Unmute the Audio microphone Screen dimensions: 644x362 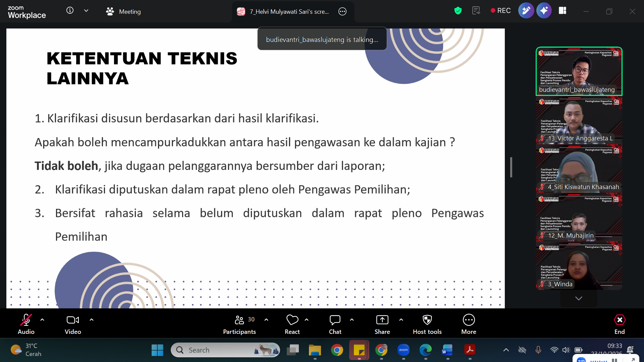(x=26, y=324)
